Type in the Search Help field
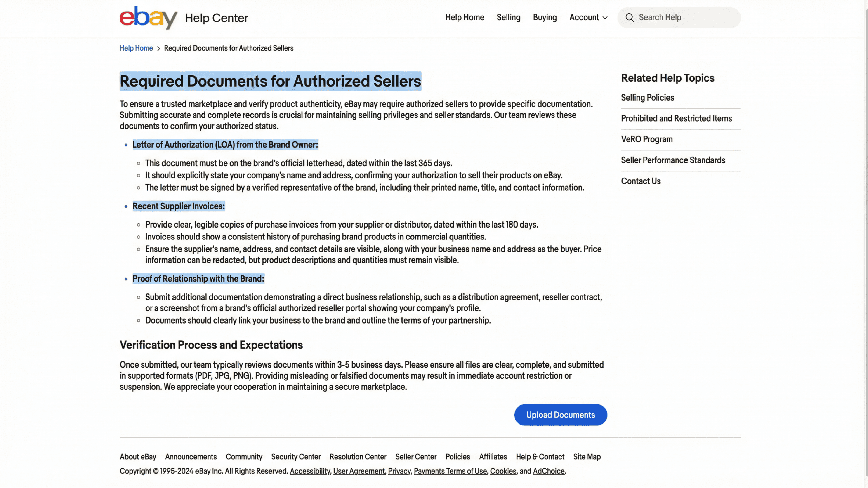The height and width of the screenshot is (488, 868). 684,18
